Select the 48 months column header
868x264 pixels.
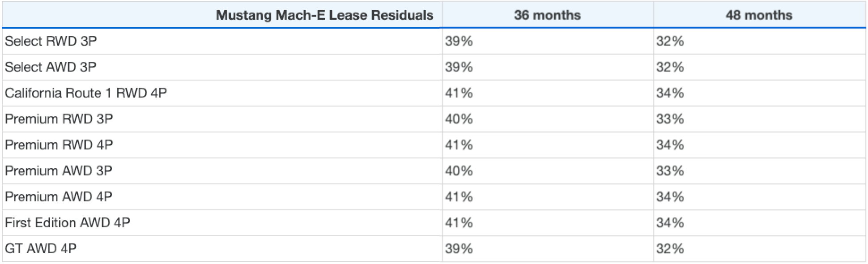(x=759, y=15)
